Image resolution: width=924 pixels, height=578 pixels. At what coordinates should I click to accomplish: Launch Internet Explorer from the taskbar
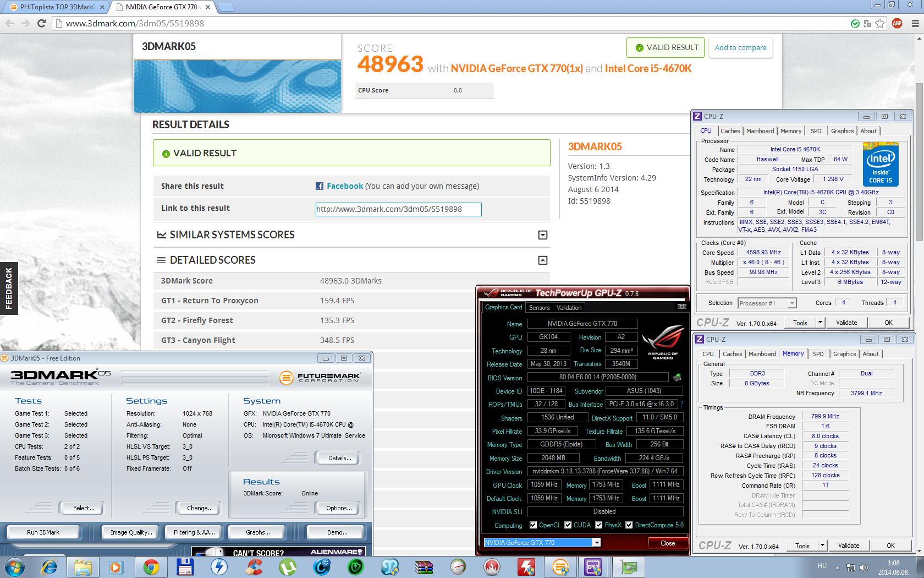pyautogui.click(x=49, y=567)
